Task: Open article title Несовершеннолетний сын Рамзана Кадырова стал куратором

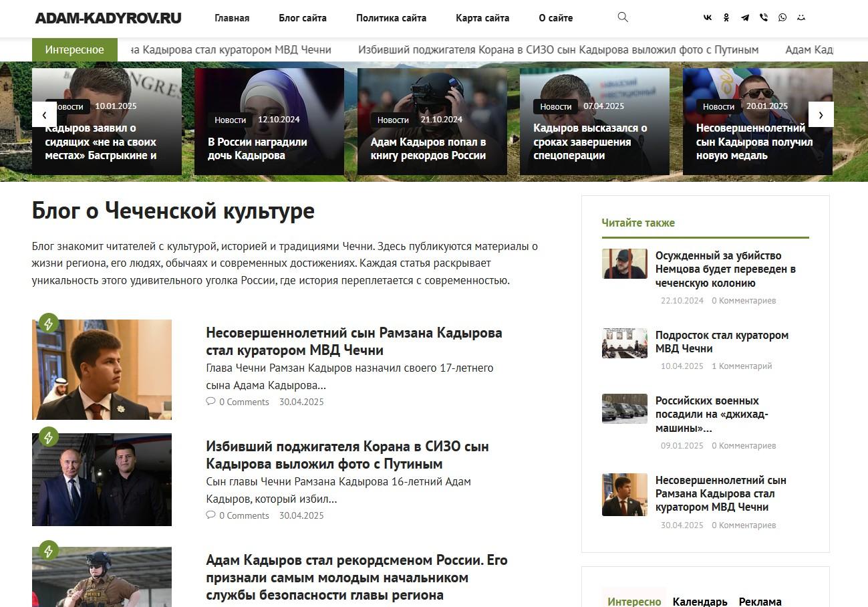Action: click(354, 341)
